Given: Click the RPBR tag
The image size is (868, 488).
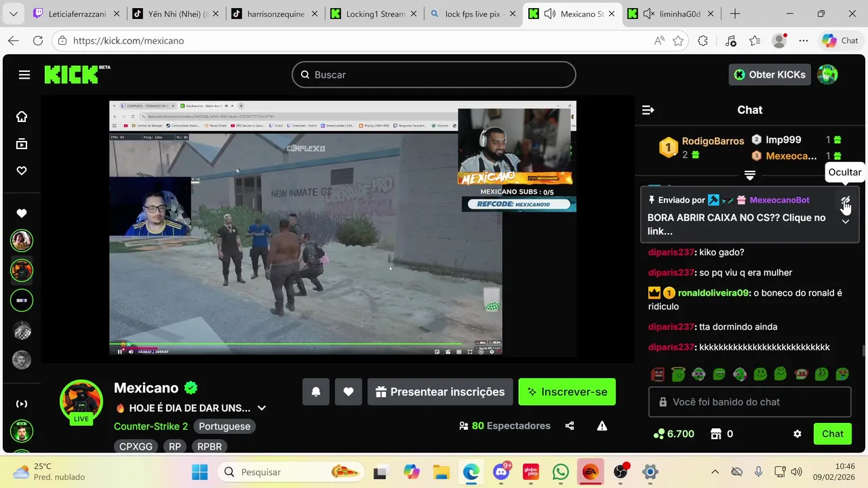Looking at the screenshot, I should [210, 447].
